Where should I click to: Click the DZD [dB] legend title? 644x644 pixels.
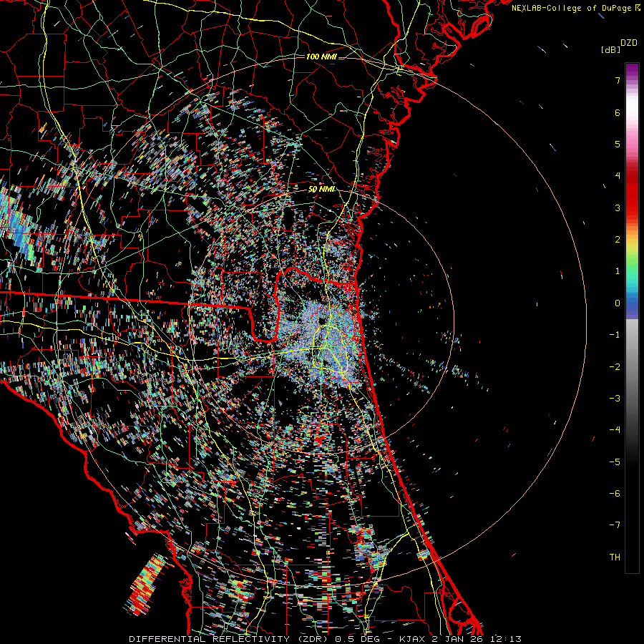(619, 46)
